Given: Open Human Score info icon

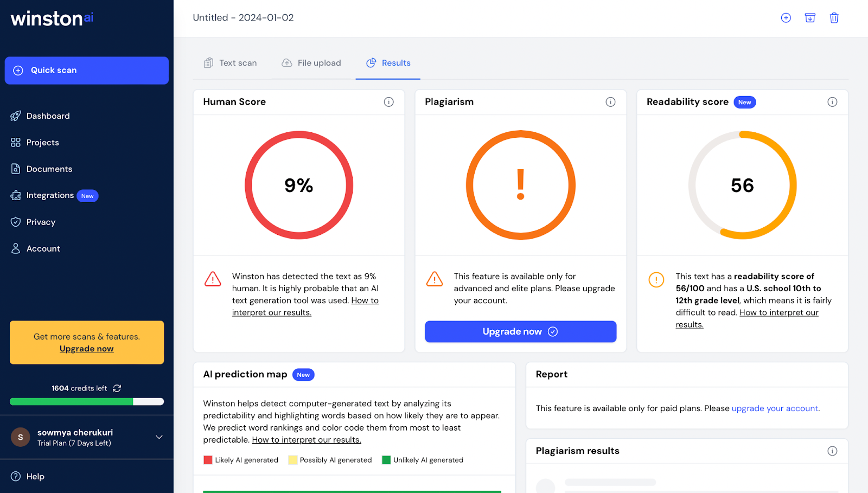Looking at the screenshot, I should coord(389,102).
